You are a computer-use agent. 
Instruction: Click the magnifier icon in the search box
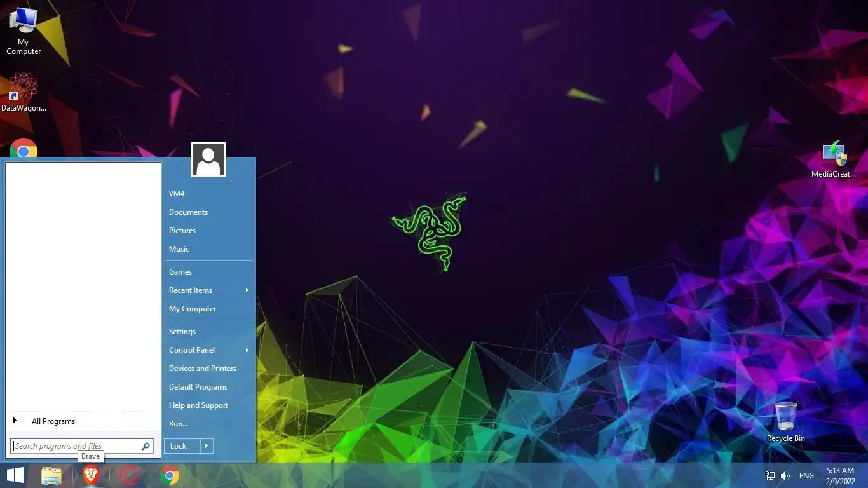146,446
